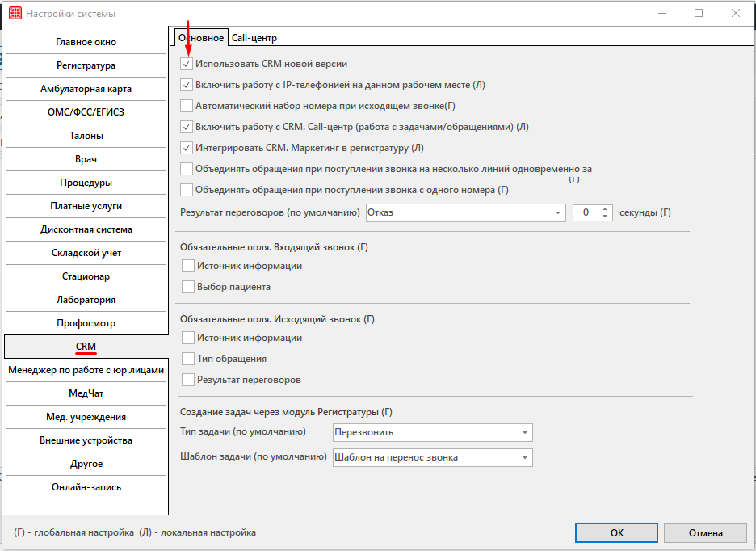
Task: Open 'Регистратура' settings section
Action: [x=86, y=65]
